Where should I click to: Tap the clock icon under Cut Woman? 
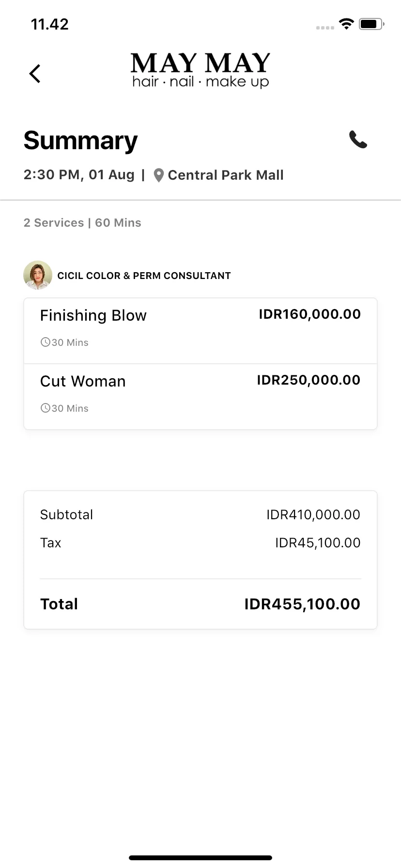coord(45,408)
